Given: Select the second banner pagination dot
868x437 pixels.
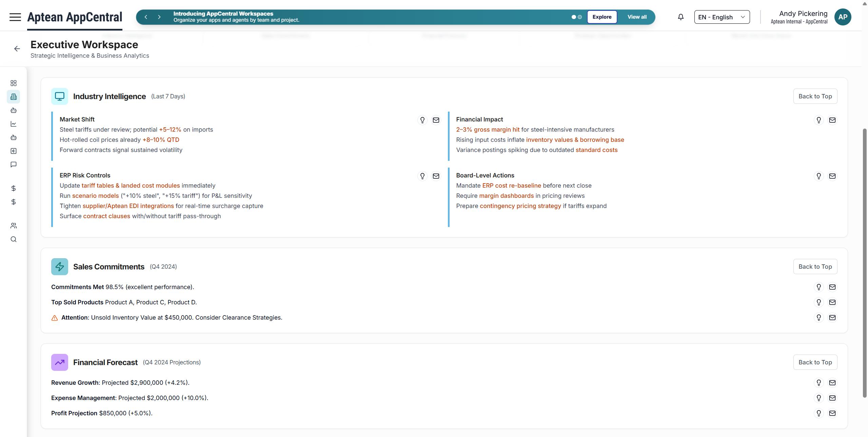Looking at the screenshot, I should [x=580, y=17].
